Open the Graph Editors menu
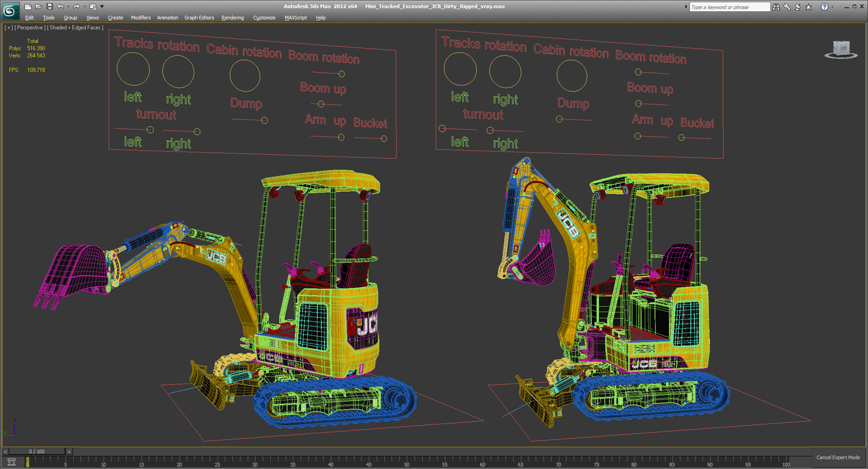Image resolution: width=868 pixels, height=469 pixels. tap(199, 18)
